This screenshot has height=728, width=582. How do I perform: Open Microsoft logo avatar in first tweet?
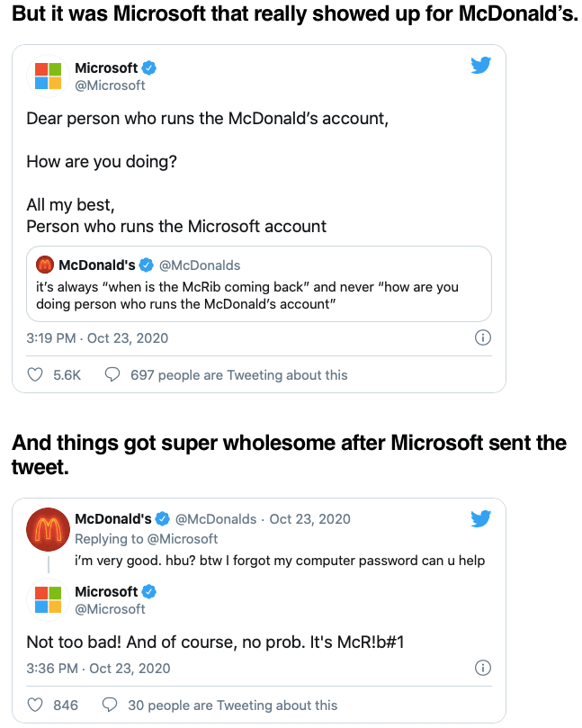[x=49, y=76]
